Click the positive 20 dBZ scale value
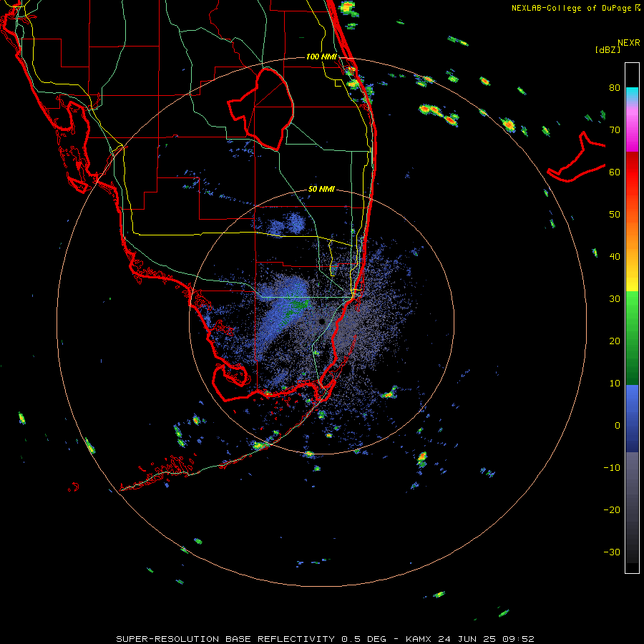 [x=615, y=341]
